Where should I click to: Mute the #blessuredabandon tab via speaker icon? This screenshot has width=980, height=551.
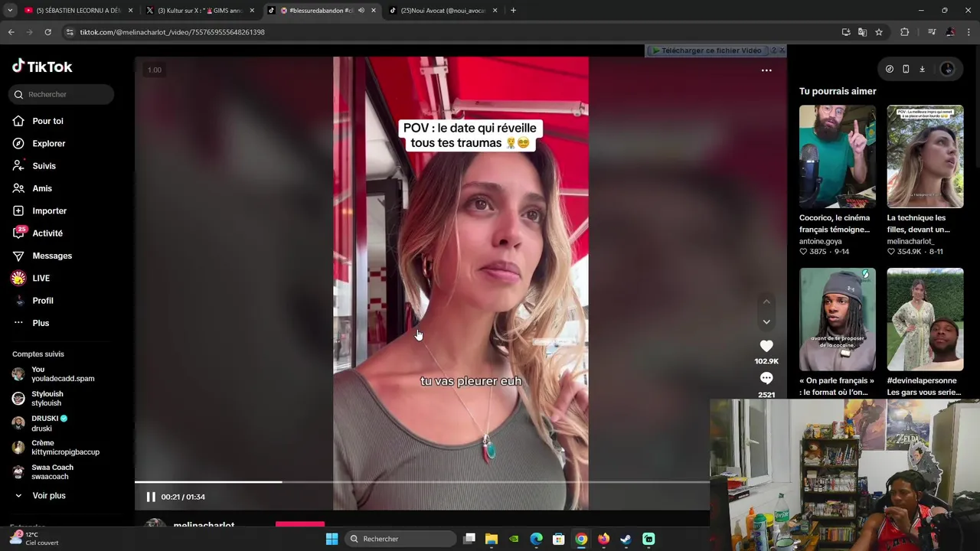[361, 11]
